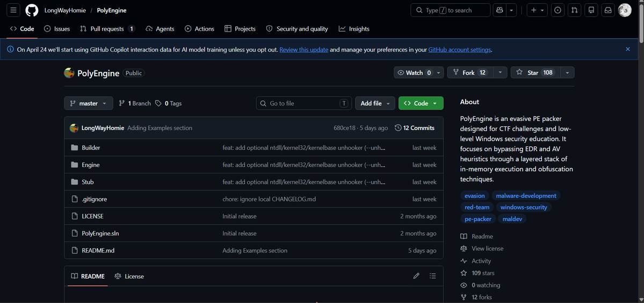Follow the Review this update link
The image size is (644, 303).
tap(304, 49)
